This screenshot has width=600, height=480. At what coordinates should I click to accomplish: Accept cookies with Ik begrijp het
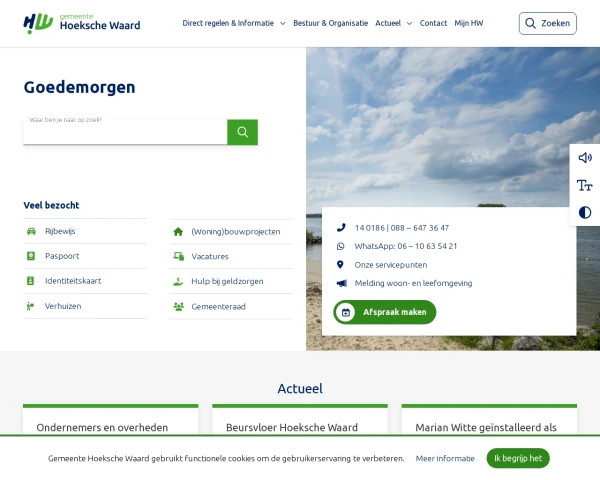click(x=518, y=458)
